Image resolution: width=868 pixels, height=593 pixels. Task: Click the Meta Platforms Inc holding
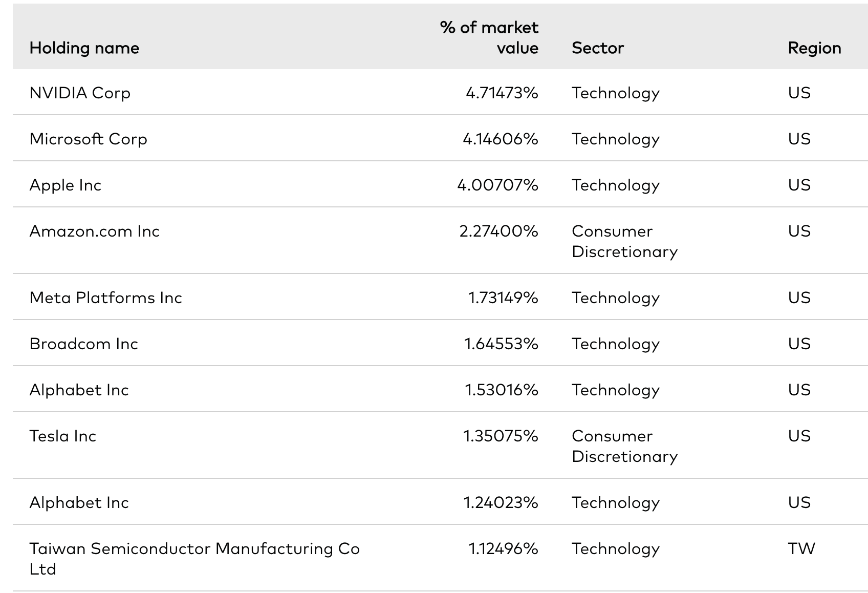click(x=105, y=298)
